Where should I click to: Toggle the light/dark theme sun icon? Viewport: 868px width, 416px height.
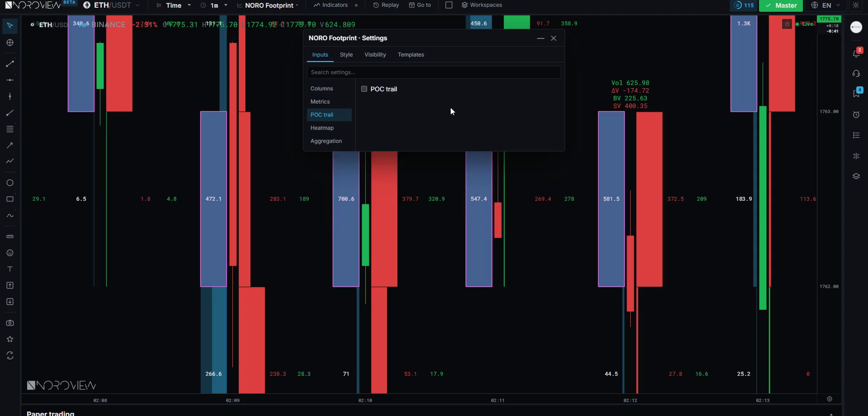(856, 5)
